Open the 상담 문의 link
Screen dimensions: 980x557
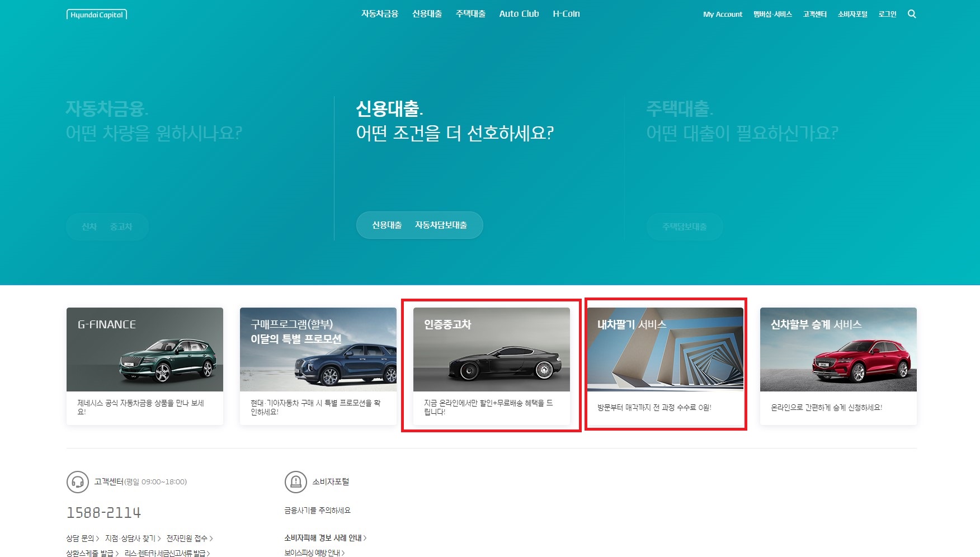(x=83, y=538)
